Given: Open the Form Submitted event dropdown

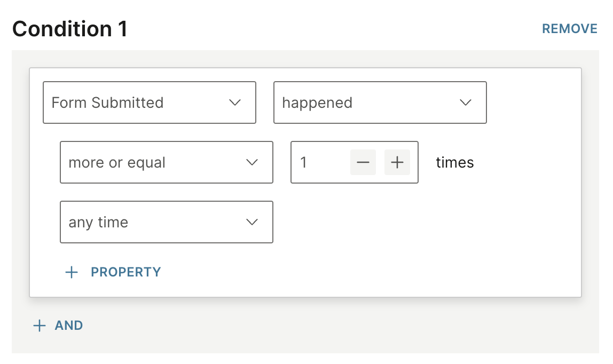Looking at the screenshot, I should [x=150, y=102].
